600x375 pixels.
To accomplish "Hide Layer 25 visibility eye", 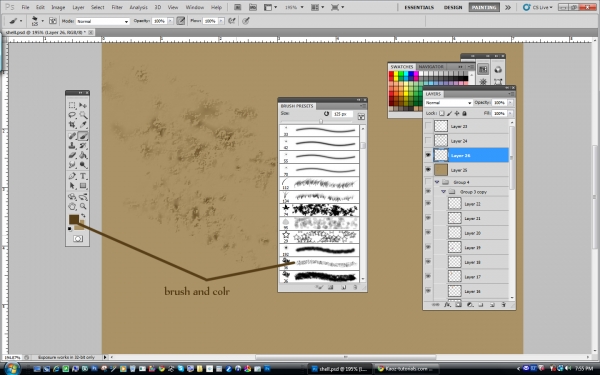I will tap(428, 170).
